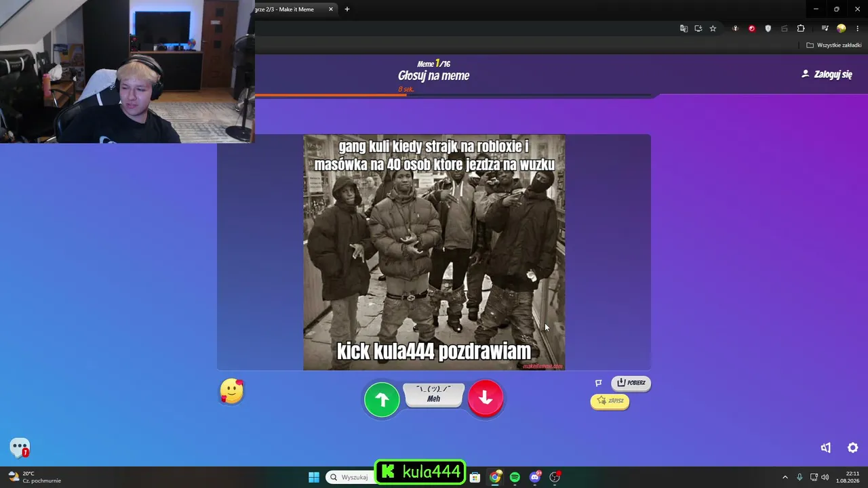Bookmark this page with the star icon
This screenshot has height=488, width=868.
pyautogui.click(x=713, y=28)
